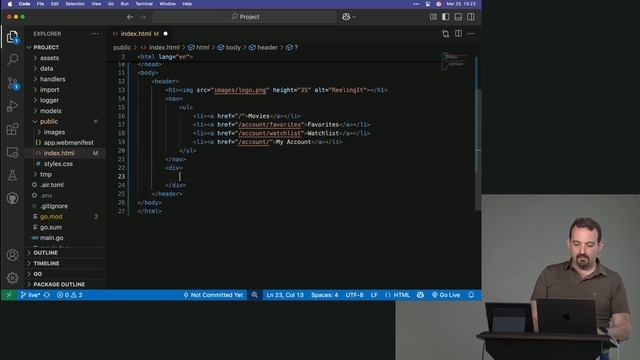Click the synchronize changes icon in status bar
The width and height of the screenshot is (640, 360).
click(x=47, y=295)
